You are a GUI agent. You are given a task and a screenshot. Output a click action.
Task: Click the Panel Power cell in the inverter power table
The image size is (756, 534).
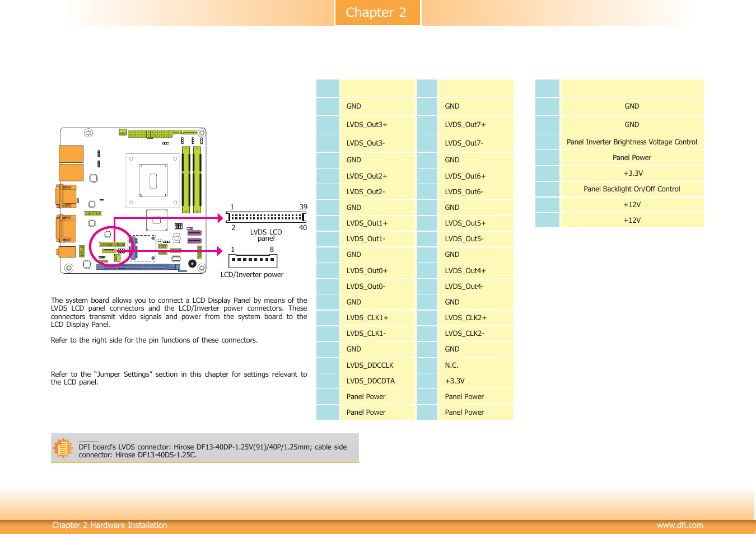tap(632, 158)
